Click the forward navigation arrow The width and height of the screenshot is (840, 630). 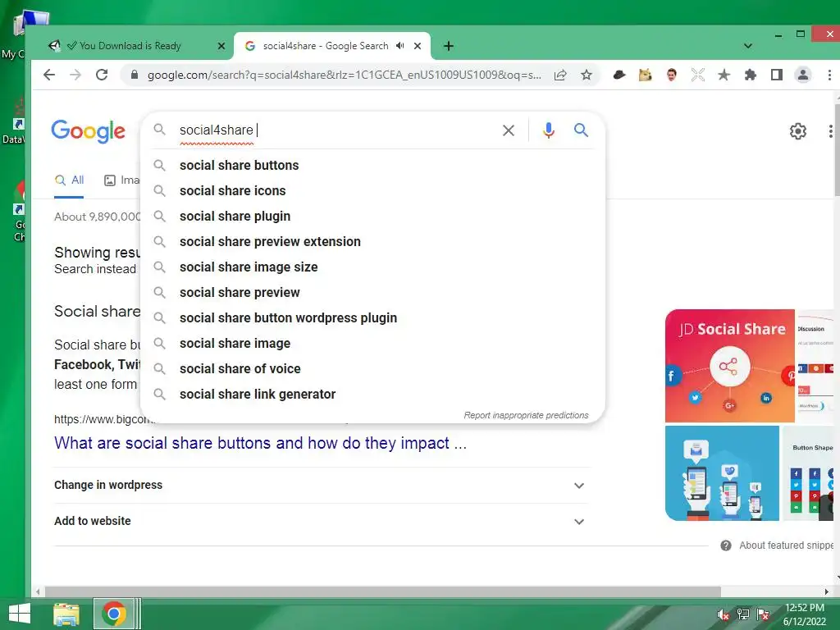(75, 75)
